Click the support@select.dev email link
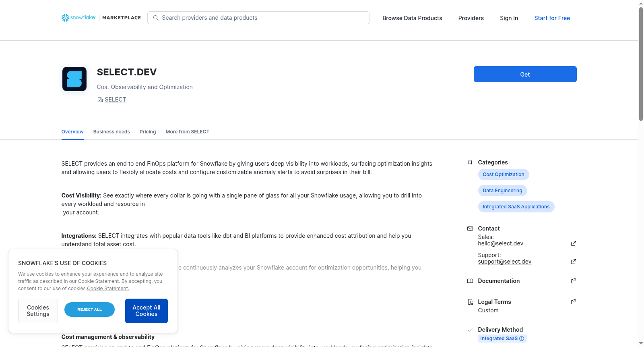The height and width of the screenshot is (347, 644). 504,262
